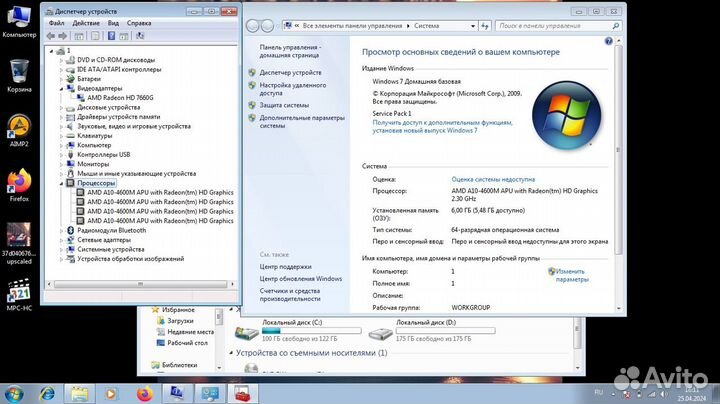
Task: Select Сетевые адаптеры tree item
Action: point(104,240)
